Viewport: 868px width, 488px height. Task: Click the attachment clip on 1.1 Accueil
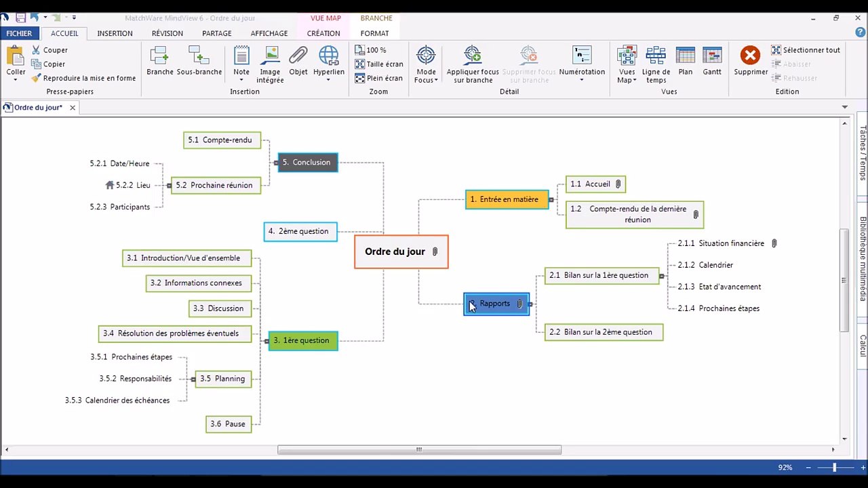point(618,184)
